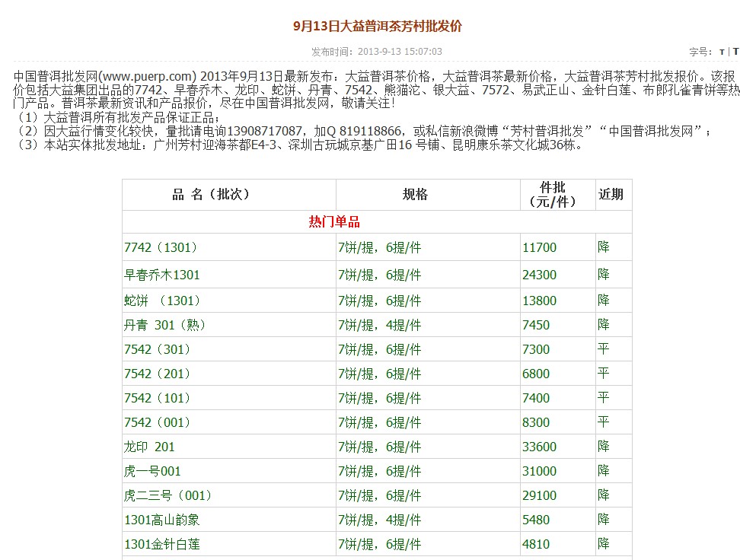The height and width of the screenshot is (560, 740).
Task: Click trend 平 in the 7542（001）row
Action: 604,422
